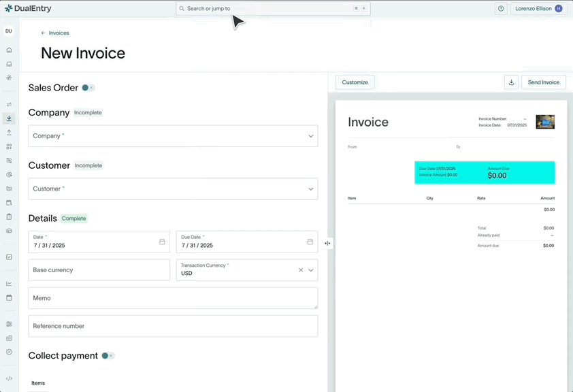
Task: Click the globe icon in the sidebar
Action: coord(8,174)
